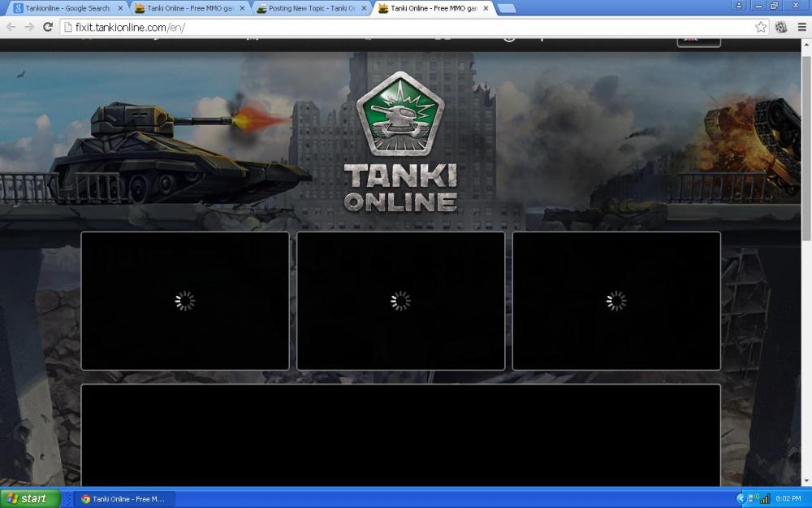The height and width of the screenshot is (508, 812).
Task: Switch to the Posting New Topic tab
Action: point(309,8)
